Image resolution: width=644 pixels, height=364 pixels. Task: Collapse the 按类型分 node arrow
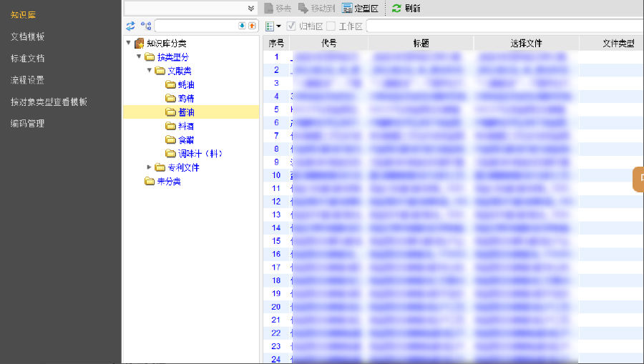[139, 56]
